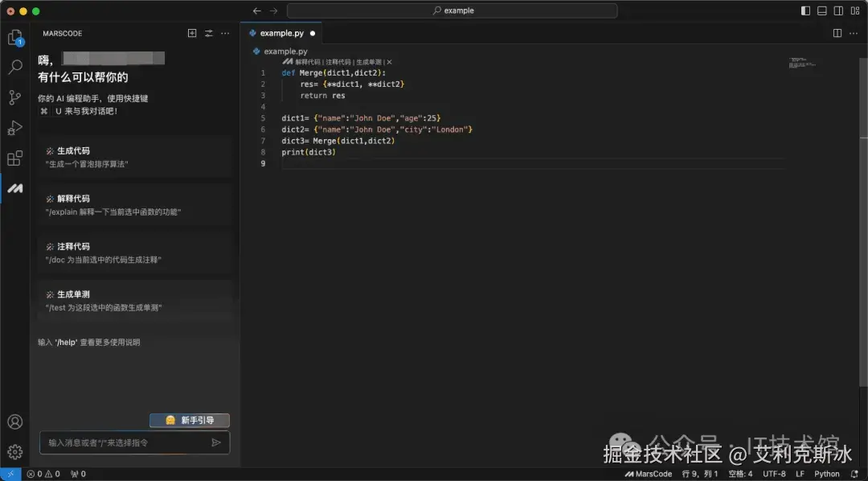Select the MarsCode icon in activity bar
868x481 pixels.
(15, 188)
